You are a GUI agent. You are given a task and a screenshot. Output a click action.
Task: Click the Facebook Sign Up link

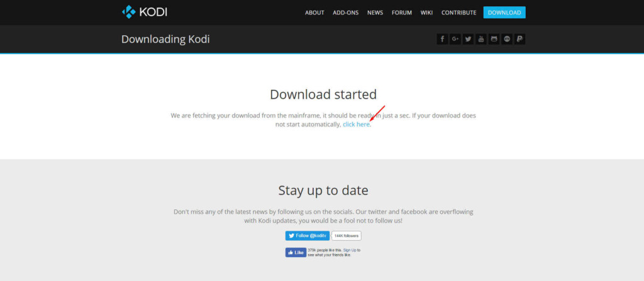pos(350,250)
